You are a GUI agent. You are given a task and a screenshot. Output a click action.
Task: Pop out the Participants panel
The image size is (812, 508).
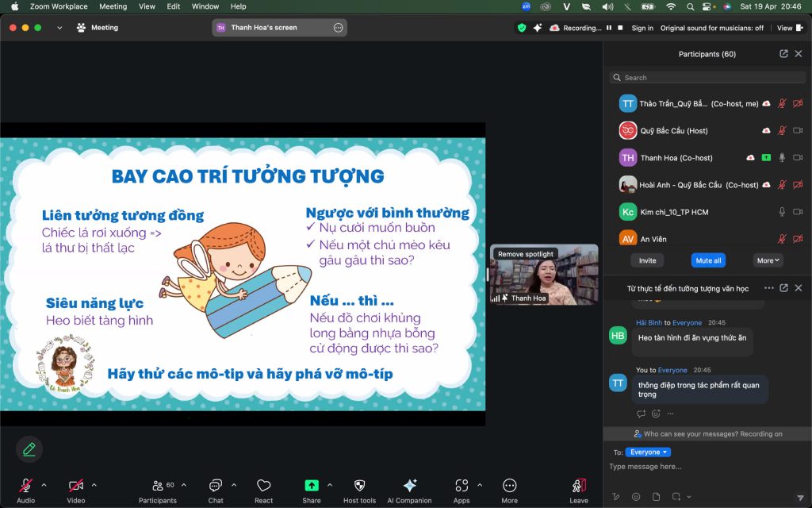783,54
